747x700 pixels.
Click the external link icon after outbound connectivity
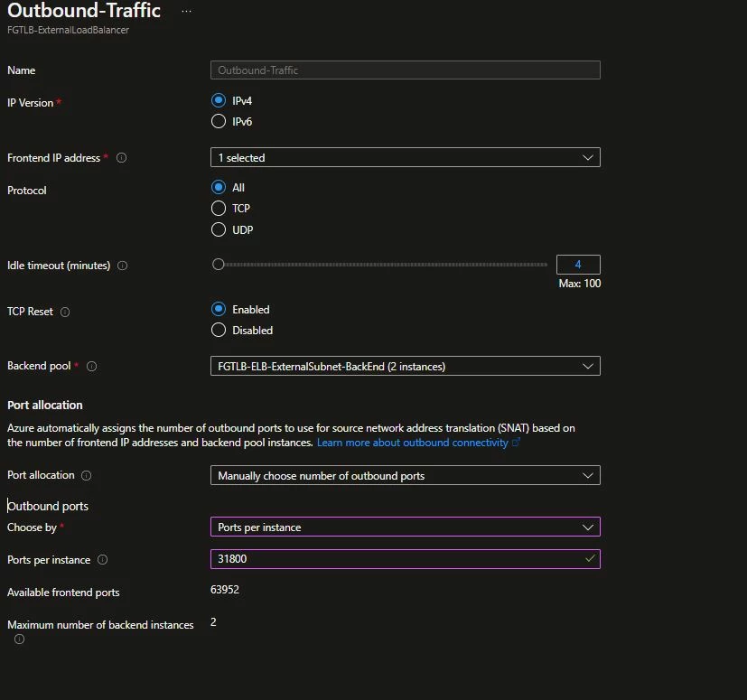pos(516,443)
